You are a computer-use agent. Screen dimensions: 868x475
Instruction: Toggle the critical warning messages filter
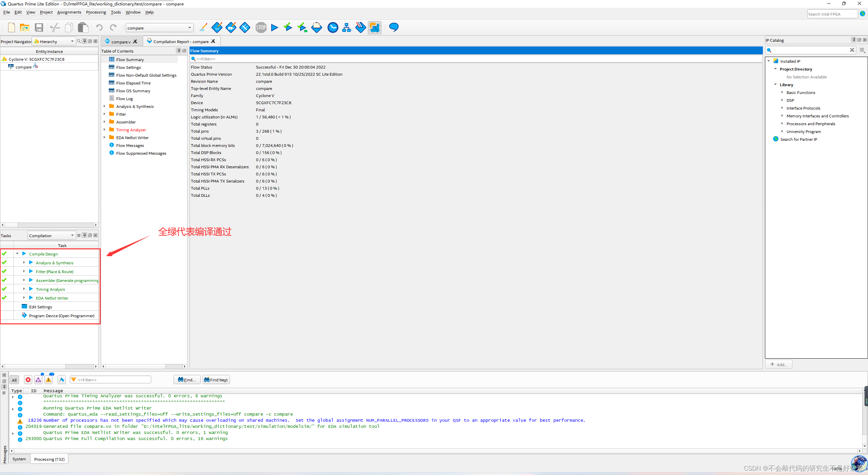click(x=38, y=380)
